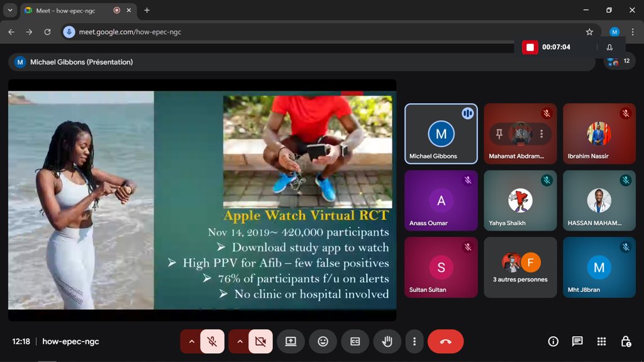Viewport: 644px width, 362px height.
Task: Open the Chrome profile avatar M
Action: click(x=614, y=32)
